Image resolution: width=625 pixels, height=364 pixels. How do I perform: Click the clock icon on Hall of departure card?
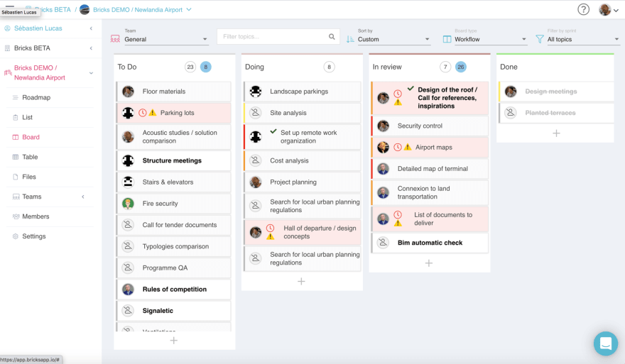coord(271,228)
